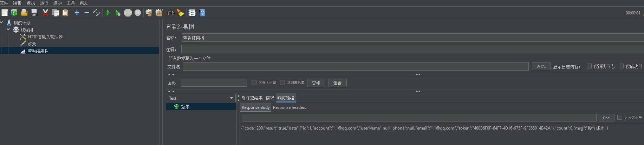The width and height of the screenshot is (644, 145).
Task: Click the 文件名 input field
Action: (356, 66)
